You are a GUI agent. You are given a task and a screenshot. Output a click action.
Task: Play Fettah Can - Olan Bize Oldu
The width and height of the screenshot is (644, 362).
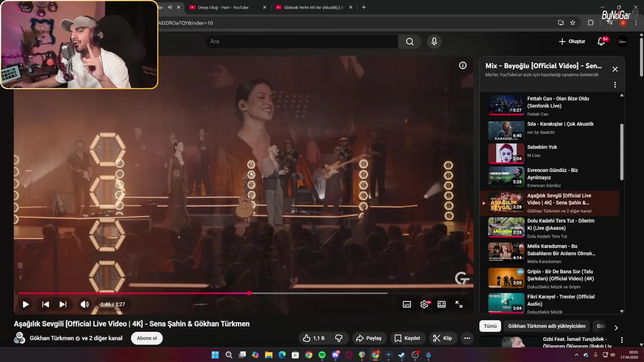pyautogui.click(x=549, y=106)
